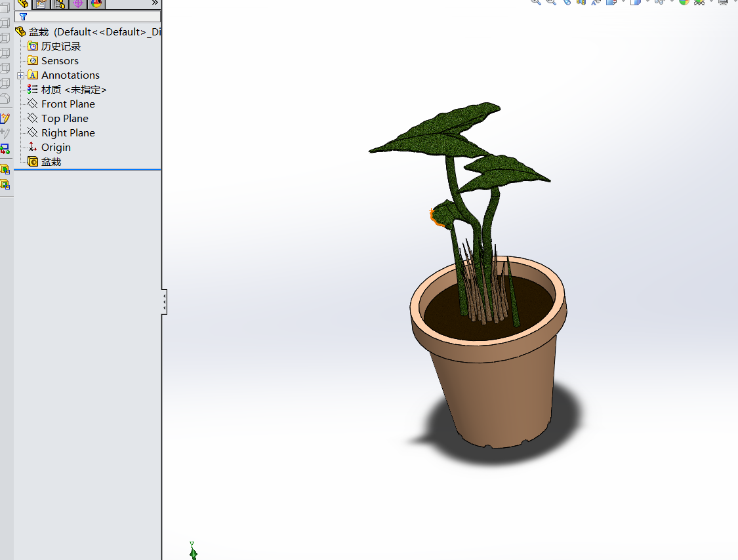
Task: Click the red-green move entities icon
Action: point(5,149)
